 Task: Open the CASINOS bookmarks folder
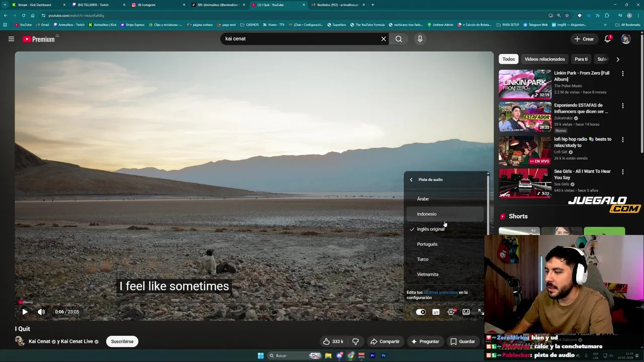(x=250, y=25)
